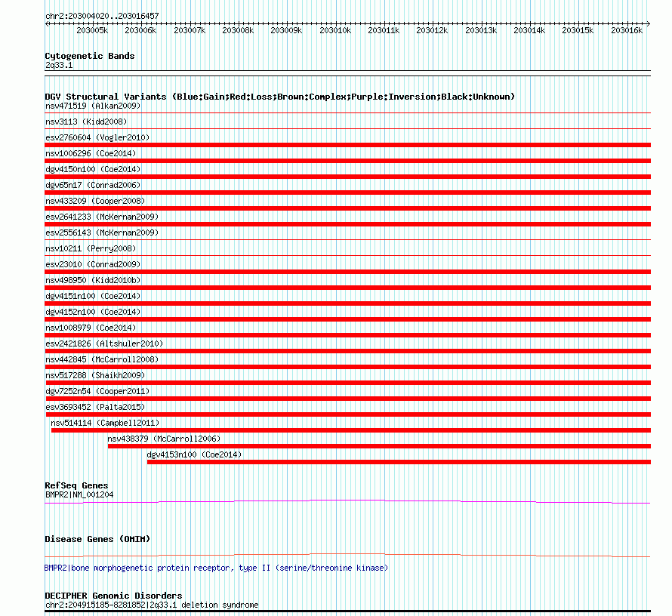
Task: Select the 2q33.1 cytogenetic band label
Action: (59, 65)
